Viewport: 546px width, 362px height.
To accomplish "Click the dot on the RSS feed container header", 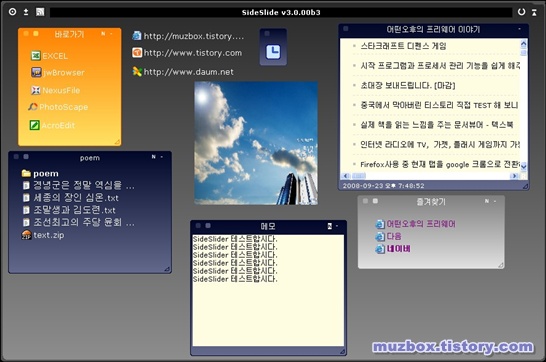I will tap(346, 29).
